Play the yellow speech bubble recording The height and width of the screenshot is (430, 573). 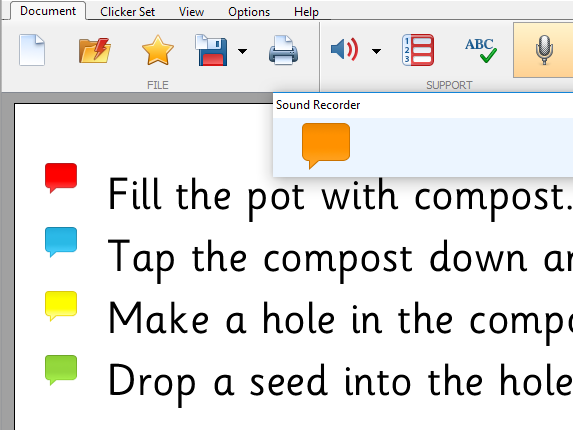[61, 305]
